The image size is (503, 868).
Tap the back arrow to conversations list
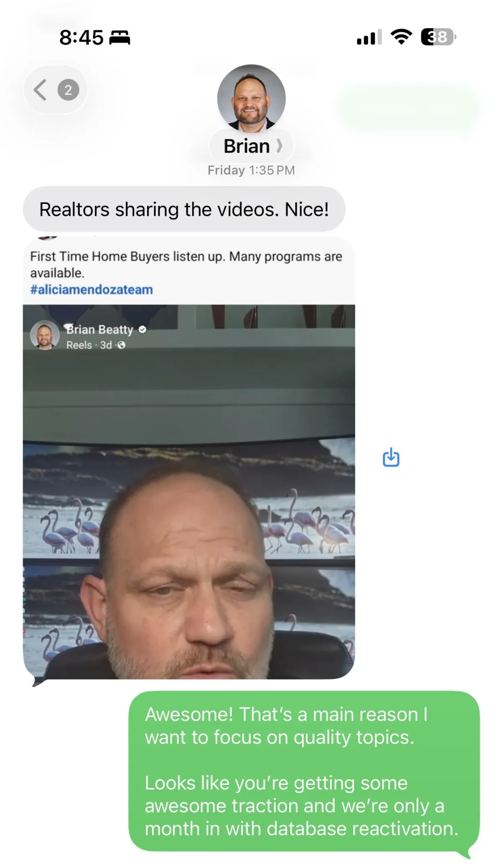click(x=40, y=90)
